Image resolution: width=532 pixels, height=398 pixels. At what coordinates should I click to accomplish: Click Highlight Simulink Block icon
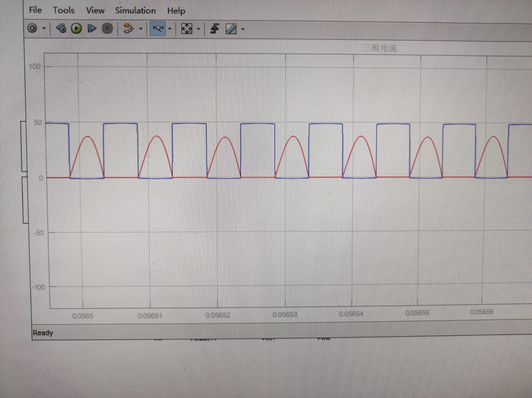pyautogui.click(x=128, y=29)
